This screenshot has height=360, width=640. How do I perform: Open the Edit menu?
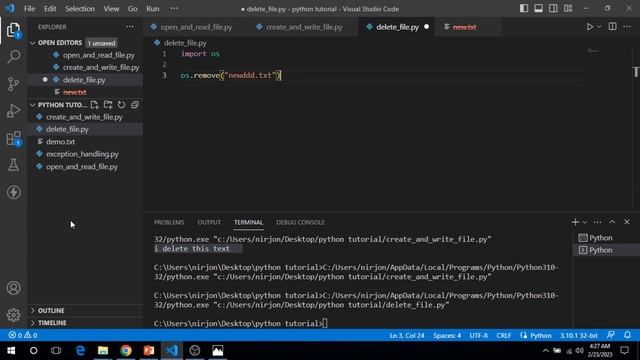(50, 9)
